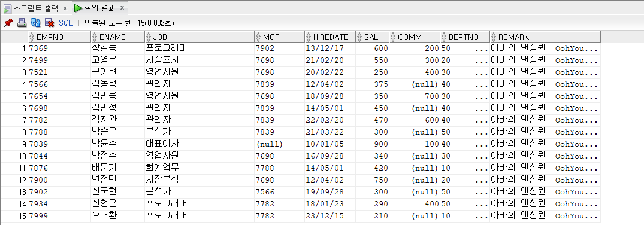This screenshot has width=644, height=225.
Task: Select the ENAME cell 박윤수
Action: (117, 144)
